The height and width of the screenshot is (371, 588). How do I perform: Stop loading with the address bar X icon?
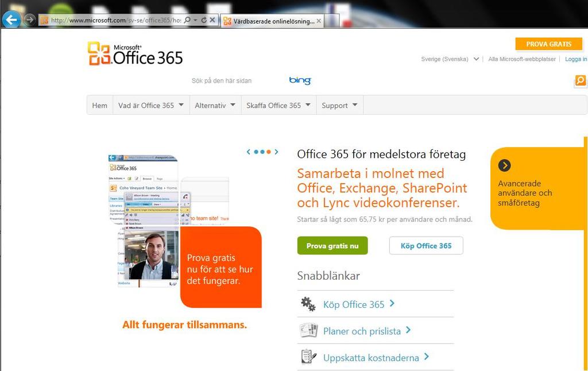click(x=212, y=20)
